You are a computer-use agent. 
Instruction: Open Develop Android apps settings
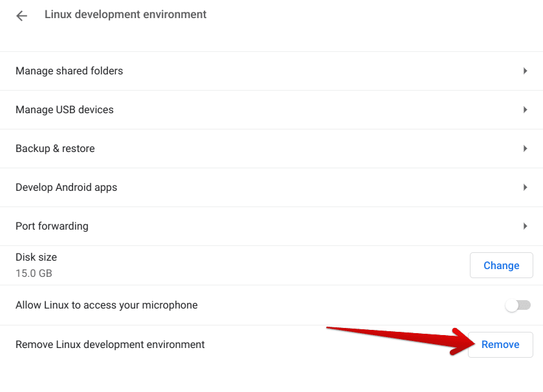pos(272,187)
